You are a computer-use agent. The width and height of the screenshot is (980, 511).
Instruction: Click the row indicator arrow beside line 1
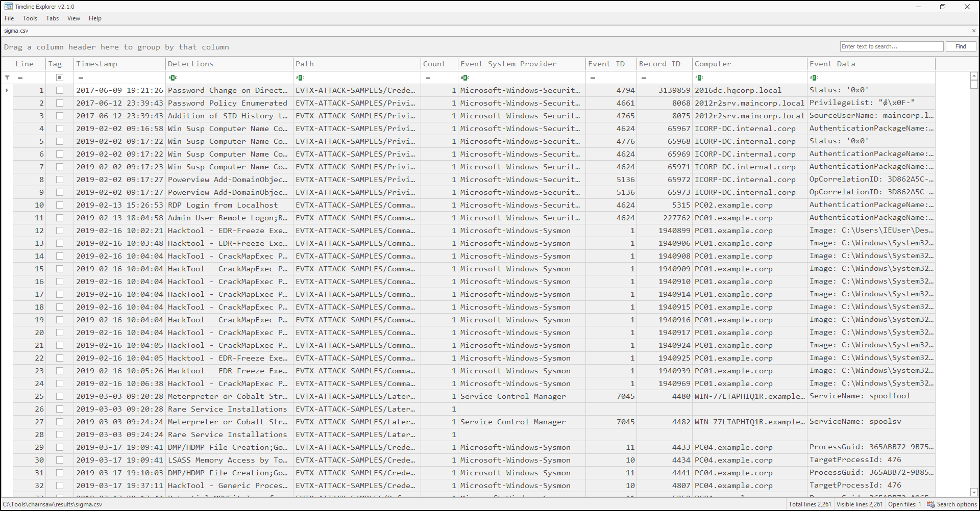(7, 90)
